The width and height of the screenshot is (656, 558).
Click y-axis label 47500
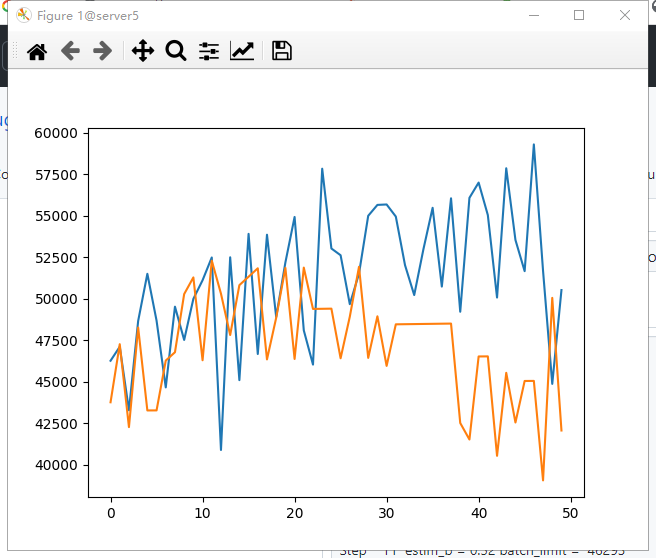point(56,340)
